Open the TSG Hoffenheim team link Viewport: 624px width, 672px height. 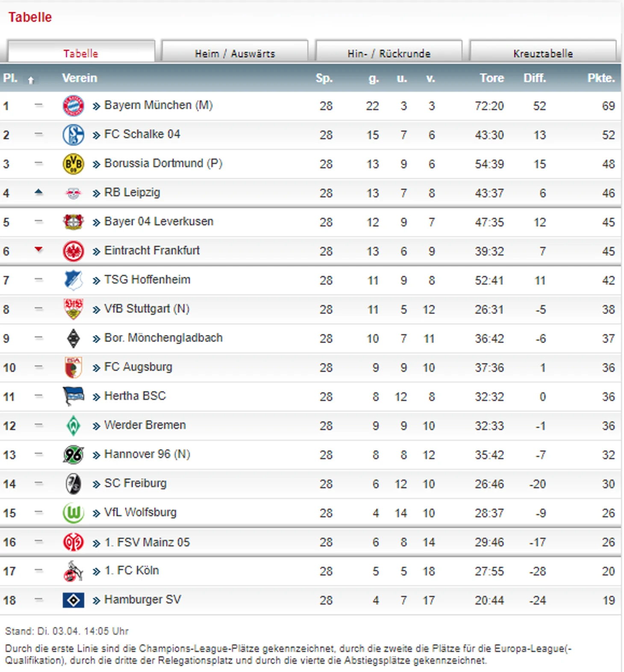[147, 280]
